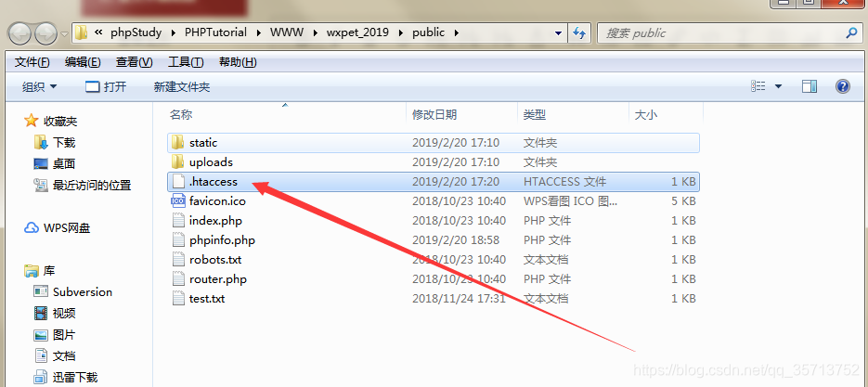
Task: Click the static folder name
Action: 203,143
